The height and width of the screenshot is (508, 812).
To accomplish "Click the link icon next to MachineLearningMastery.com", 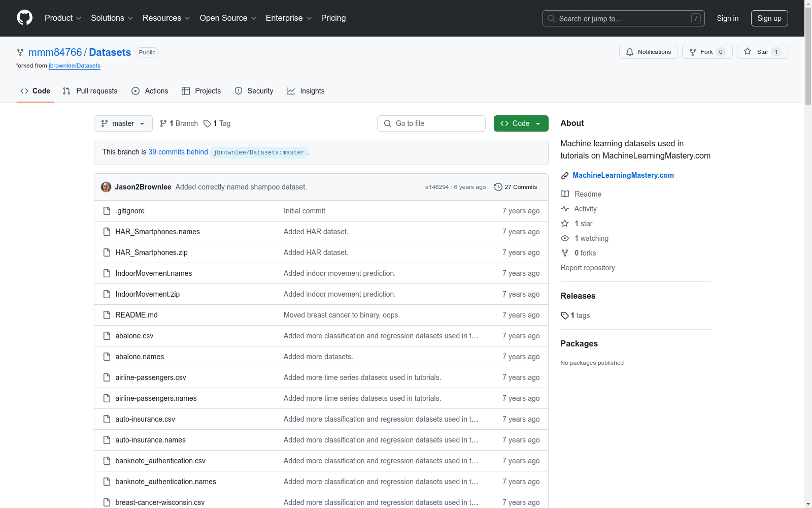I will pyautogui.click(x=565, y=176).
